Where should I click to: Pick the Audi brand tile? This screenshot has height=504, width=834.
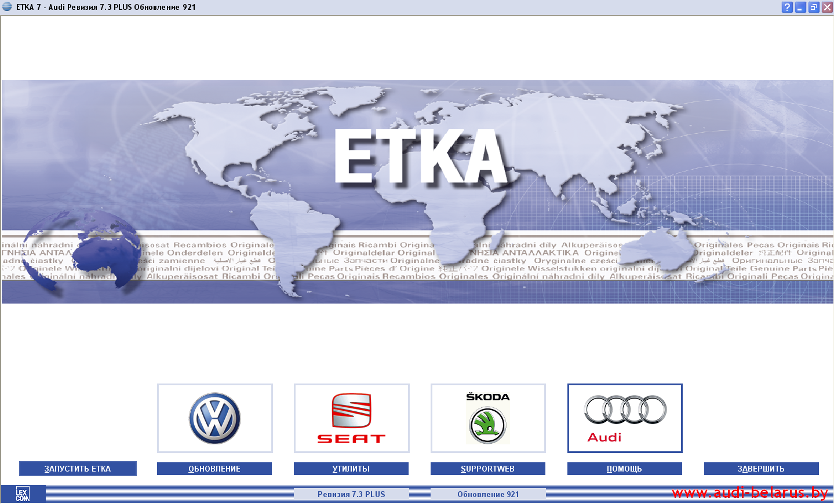click(625, 418)
